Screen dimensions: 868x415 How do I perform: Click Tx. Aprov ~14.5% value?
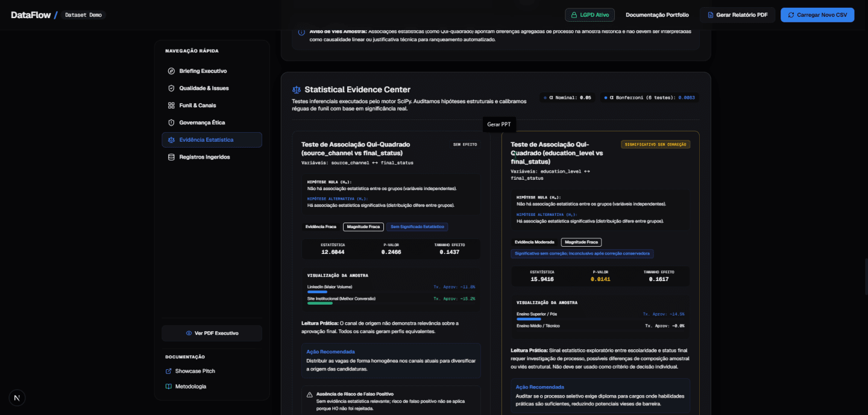coord(664,314)
